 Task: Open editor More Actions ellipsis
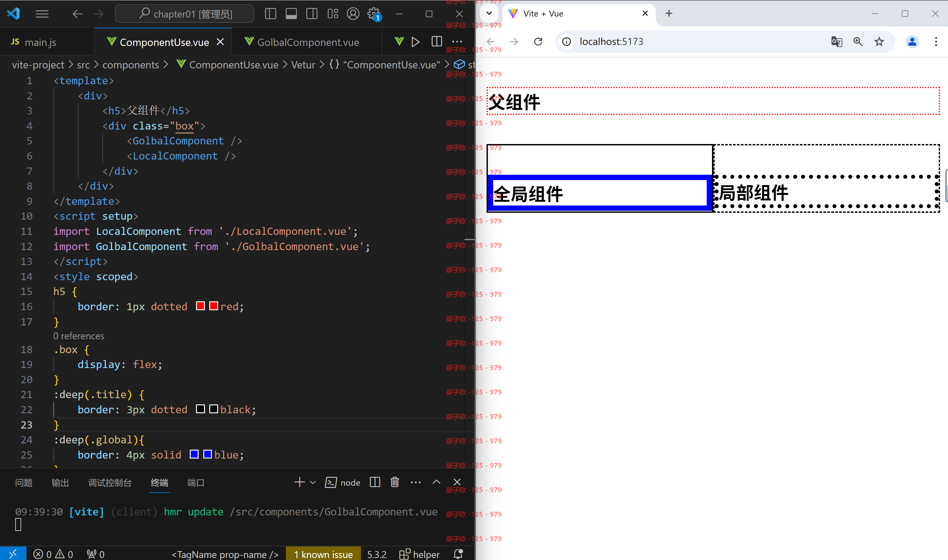(x=457, y=42)
